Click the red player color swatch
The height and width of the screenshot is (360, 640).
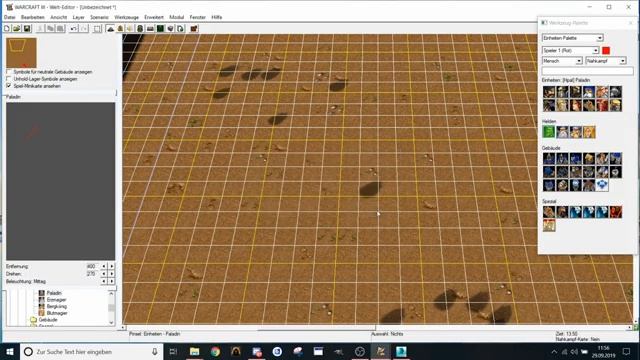pyautogui.click(x=606, y=50)
